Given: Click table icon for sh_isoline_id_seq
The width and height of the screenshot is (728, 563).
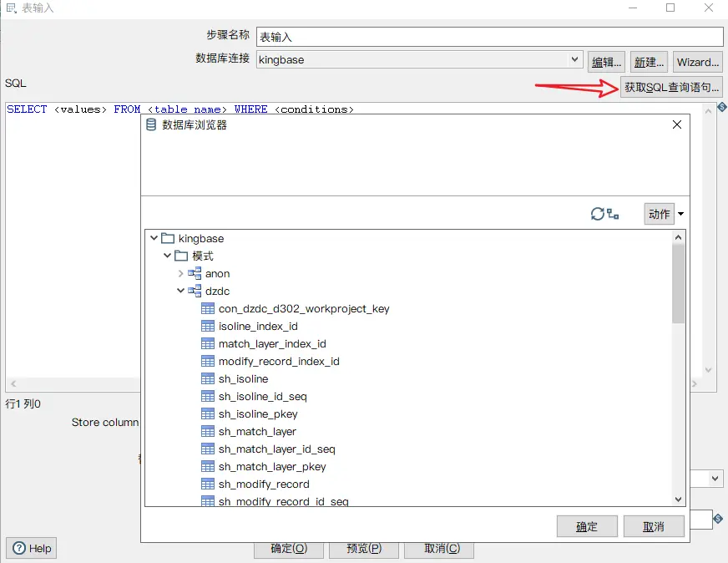Looking at the screenshot, I should click(208, 396).
